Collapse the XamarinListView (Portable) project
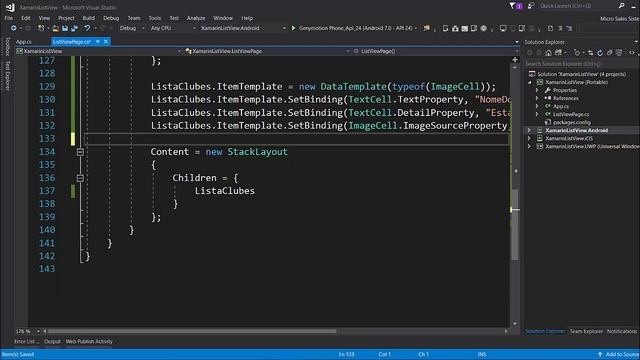The height and width of the screenshot is (360, 640). coord(530,82)
